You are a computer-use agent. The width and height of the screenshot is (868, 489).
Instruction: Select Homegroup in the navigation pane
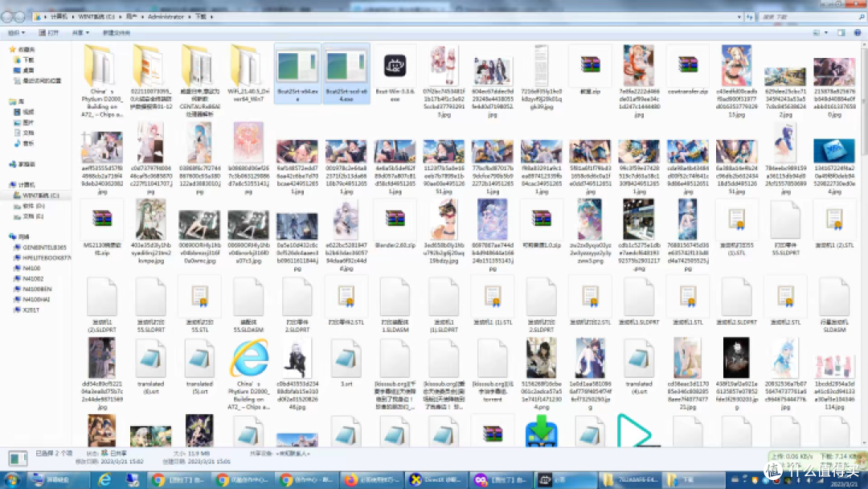point(23,164)
